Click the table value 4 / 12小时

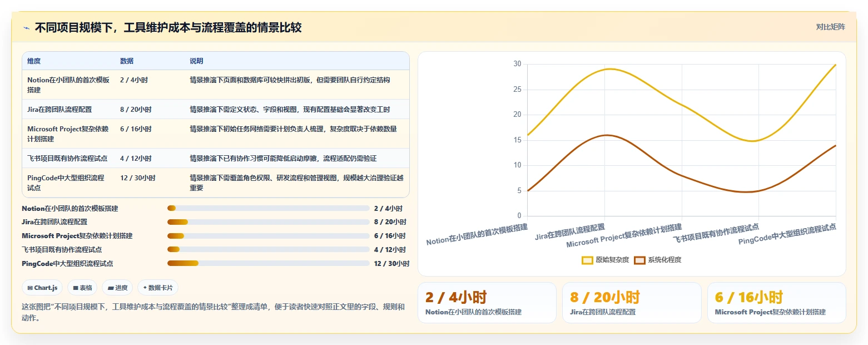[x=136, y=159]
